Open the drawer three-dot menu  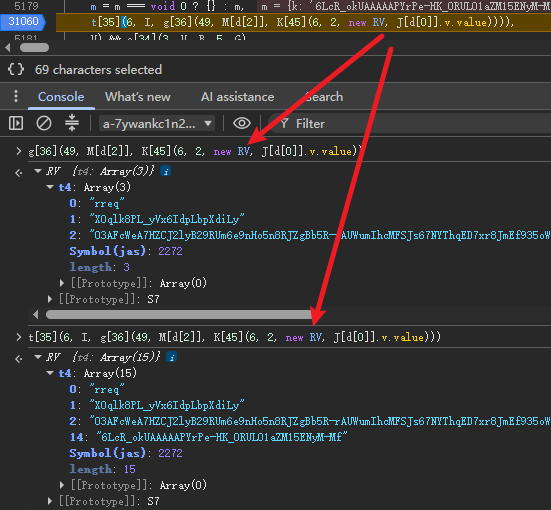[x=16, y=96]
